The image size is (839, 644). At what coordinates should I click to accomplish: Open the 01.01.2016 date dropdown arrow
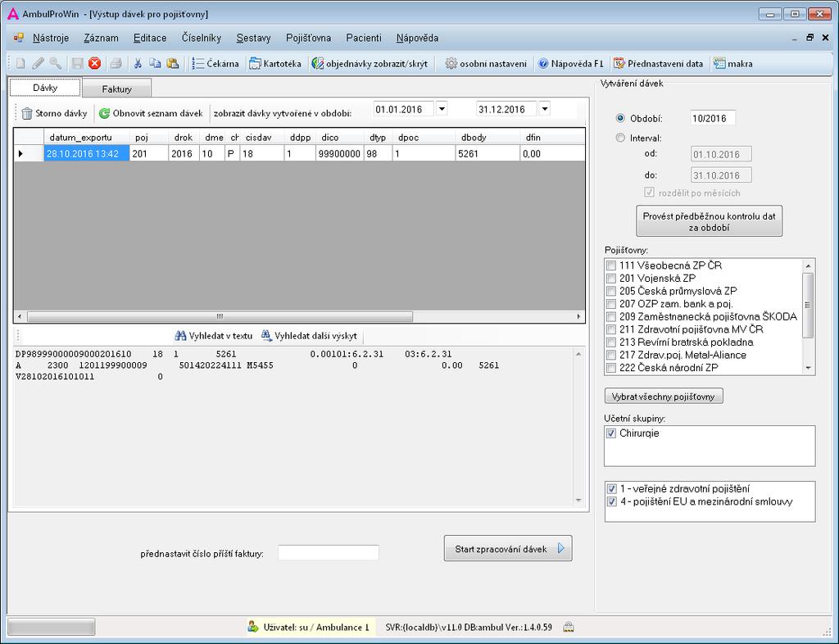coord(442,109)
